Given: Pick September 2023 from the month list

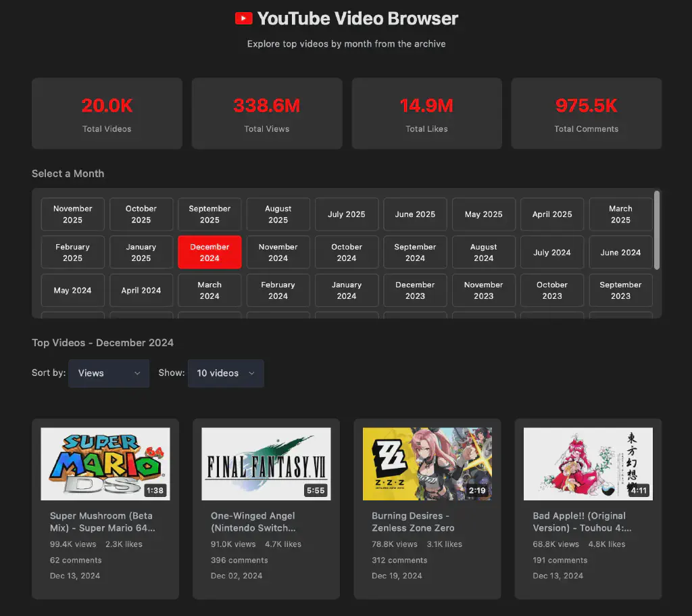Looking at the screenshot, I should coord(620,290).
